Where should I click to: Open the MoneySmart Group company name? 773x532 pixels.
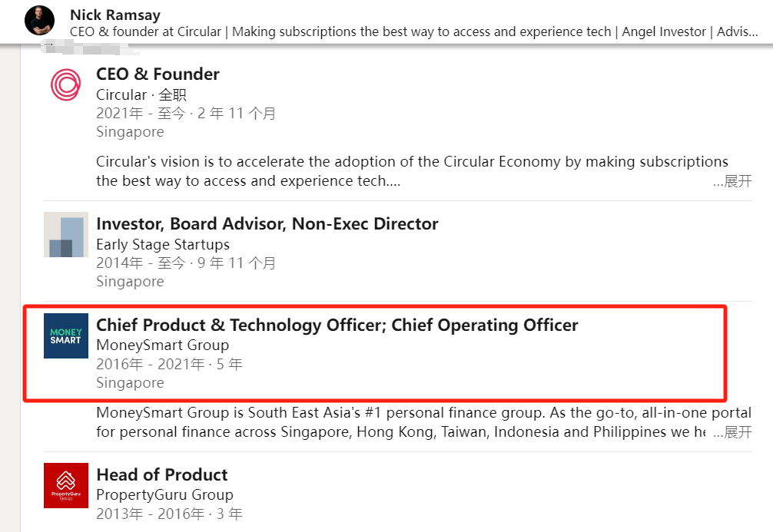(162, 345)
